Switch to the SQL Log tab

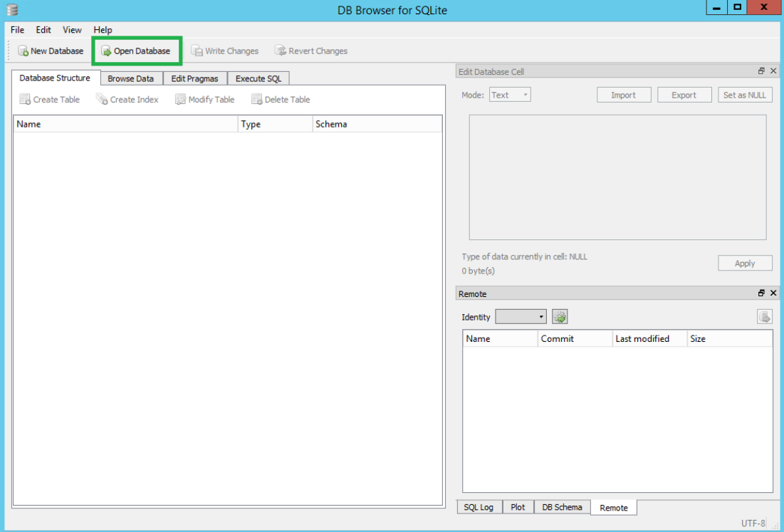click(479, 507)
